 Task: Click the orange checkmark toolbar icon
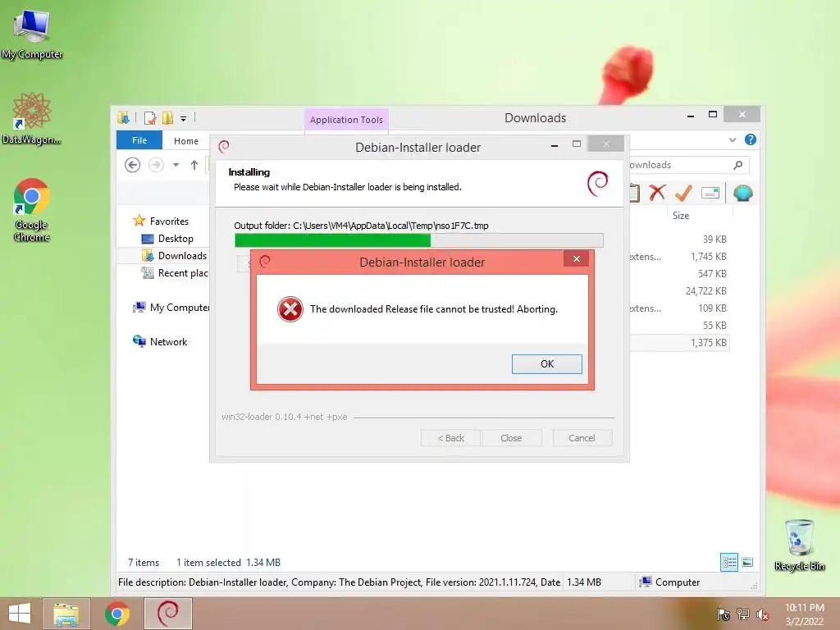(683, 193)
